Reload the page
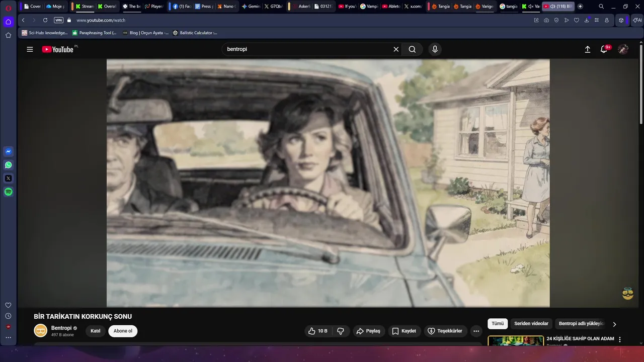Image resolution: width=644 pixels, height=362 pixels. coord(45,20)
